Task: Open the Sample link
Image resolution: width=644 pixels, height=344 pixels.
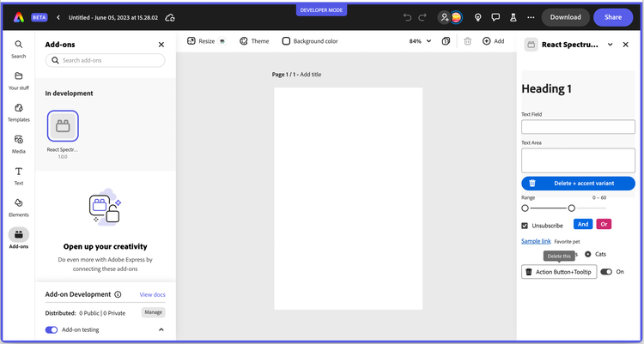Action: [536, 241]
